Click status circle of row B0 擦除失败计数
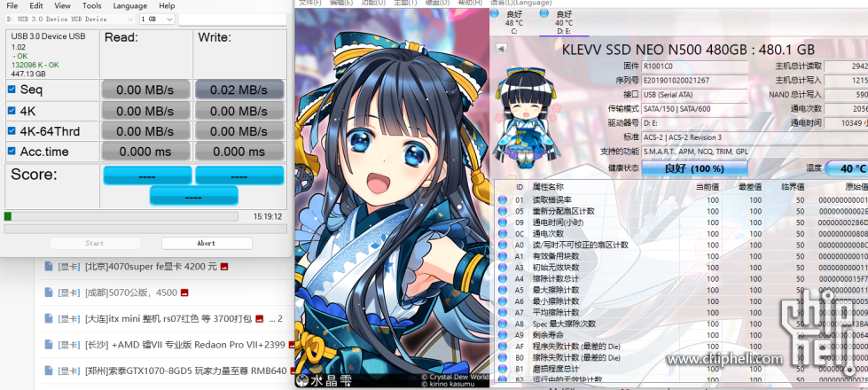The image size is (868, 390). 503,358
